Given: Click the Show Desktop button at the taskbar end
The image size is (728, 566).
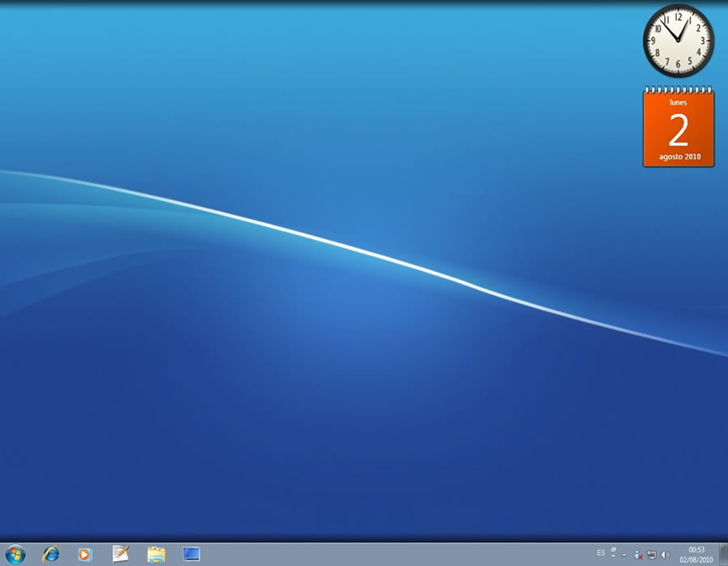Looking at the screenshot, I should click(x=723, y=555).
